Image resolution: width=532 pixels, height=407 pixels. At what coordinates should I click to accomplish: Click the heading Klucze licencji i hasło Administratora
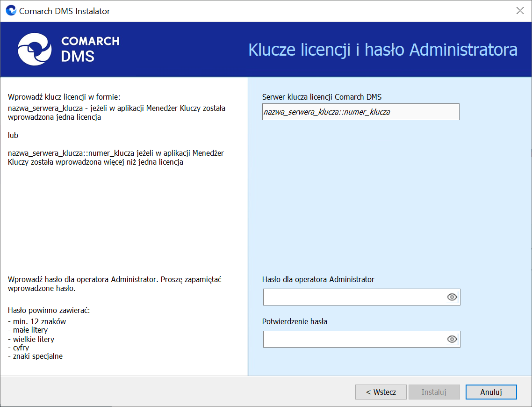pyautogui.click(x=383, y=50)
